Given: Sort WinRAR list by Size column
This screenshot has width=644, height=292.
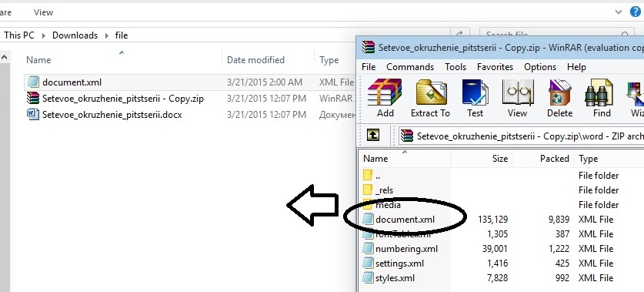Looking at the screenshot, I should [500, 159].
